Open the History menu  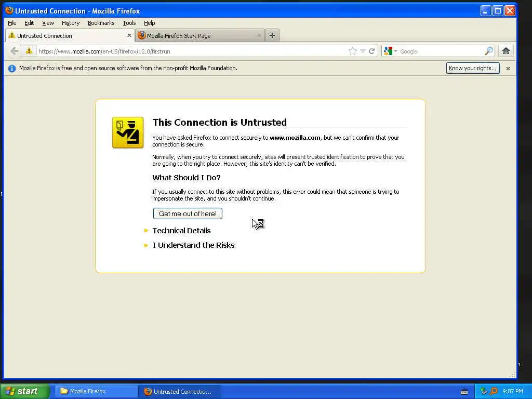(x=71, y=23)
